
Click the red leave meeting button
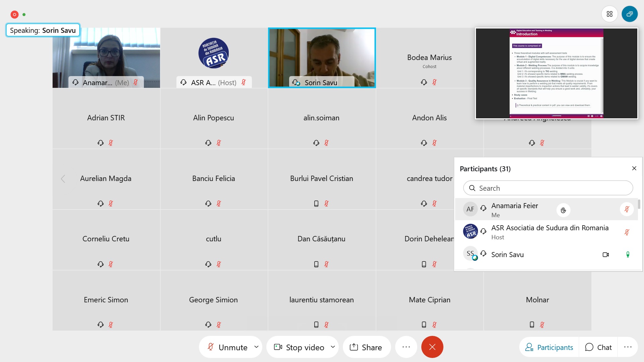tap(432, 347)
